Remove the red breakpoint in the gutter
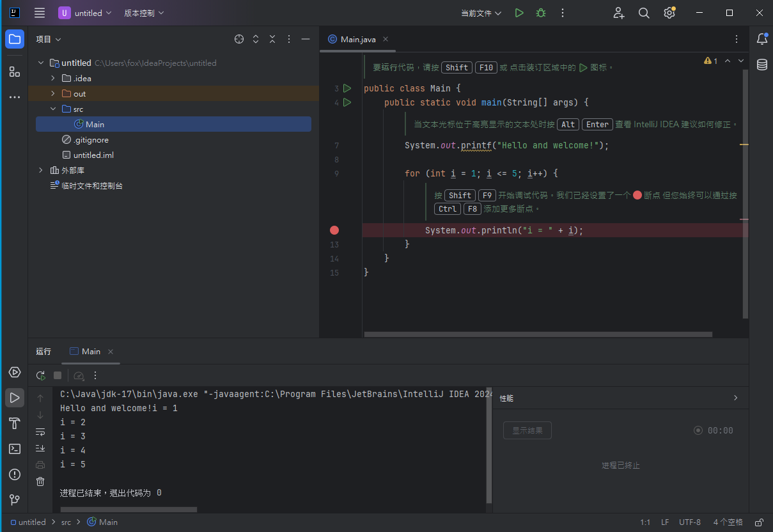773x532 pixels. click(x=334, y=230)
